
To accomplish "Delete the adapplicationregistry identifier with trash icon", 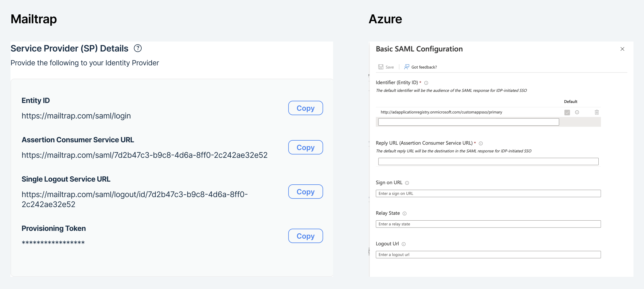I will [597, 112].
